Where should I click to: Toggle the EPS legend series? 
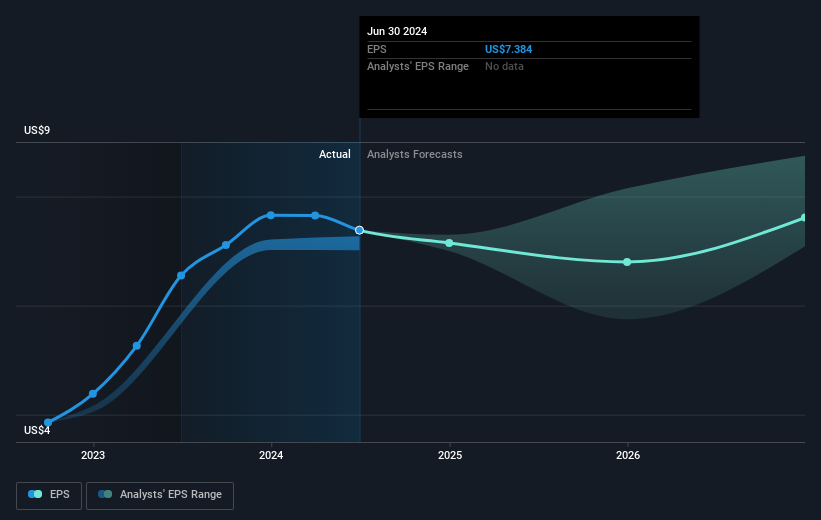[x=49, y=495]
